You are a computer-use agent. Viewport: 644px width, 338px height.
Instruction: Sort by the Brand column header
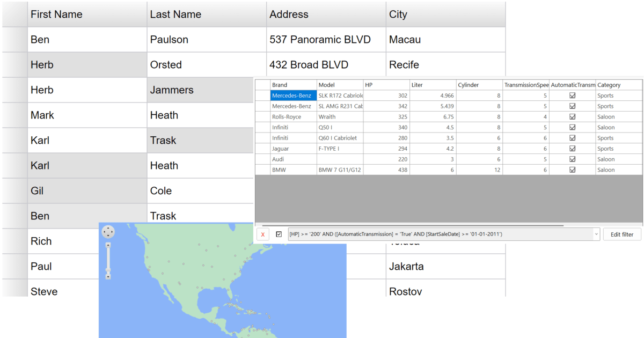(x=293, y=85)
